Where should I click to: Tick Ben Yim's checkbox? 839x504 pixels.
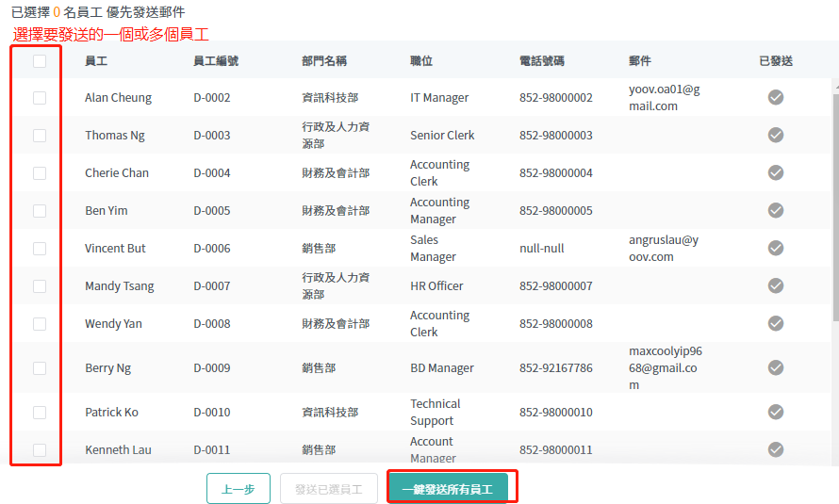[x=40, y=211]
